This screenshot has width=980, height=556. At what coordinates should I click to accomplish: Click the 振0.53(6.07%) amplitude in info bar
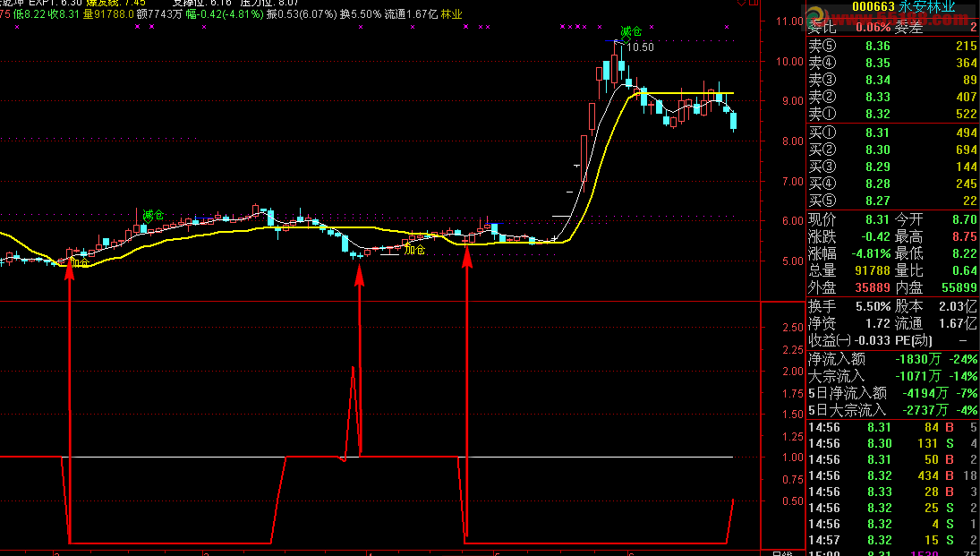coord(302,13)
